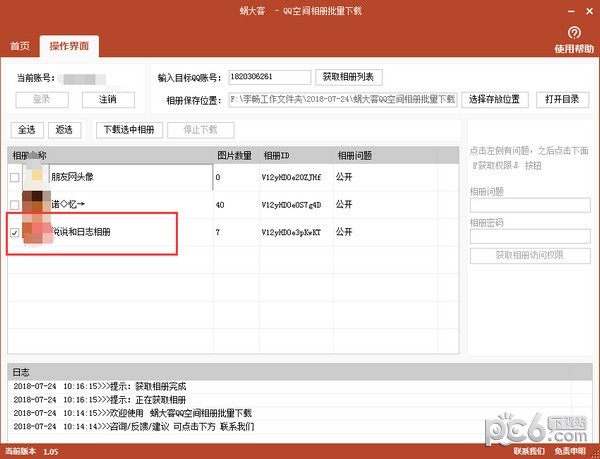The width and height of the screenshot is (600, 459).
Task: Click the 说说和日志相册 album name
Action: pyautogui.click(x=81, y=232)
